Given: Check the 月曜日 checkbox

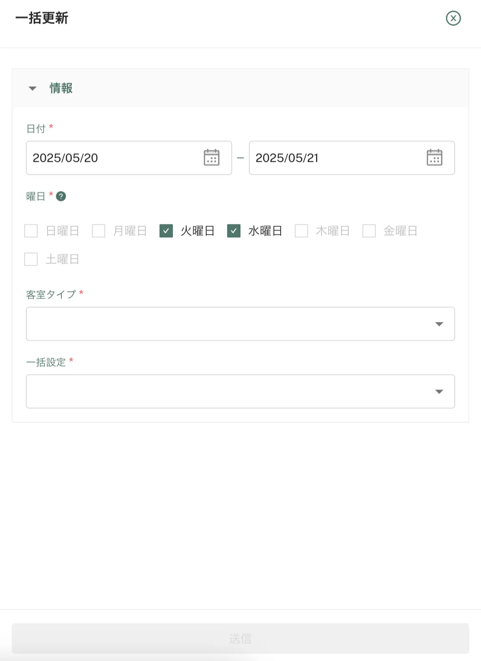Looking at the screenshot, I should 98,231.
